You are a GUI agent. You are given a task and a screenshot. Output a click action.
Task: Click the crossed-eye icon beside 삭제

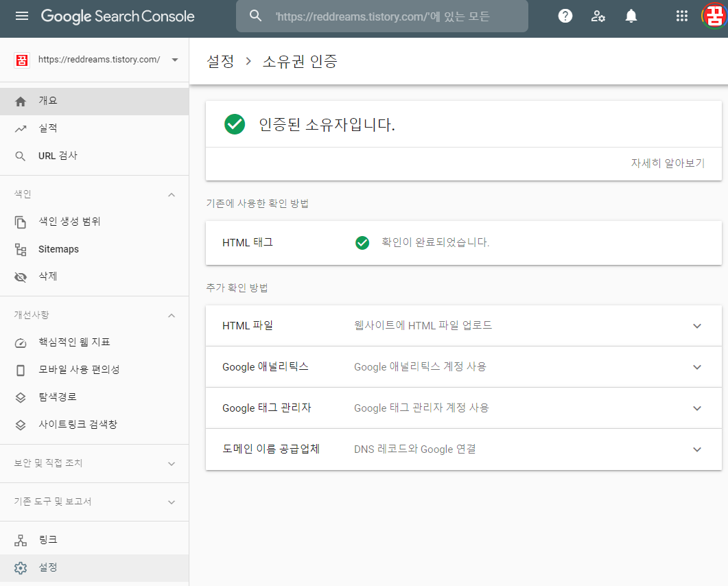point(21,277)
